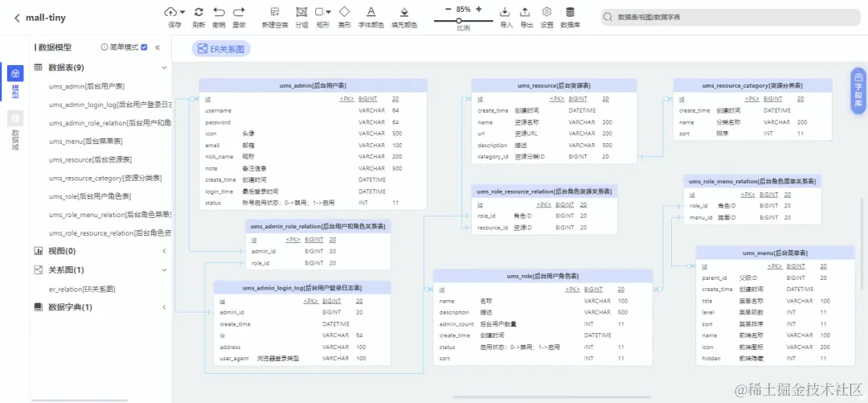Increase zoom with the plus button
The width and height of the screenshot is (868, 403).
479,10
